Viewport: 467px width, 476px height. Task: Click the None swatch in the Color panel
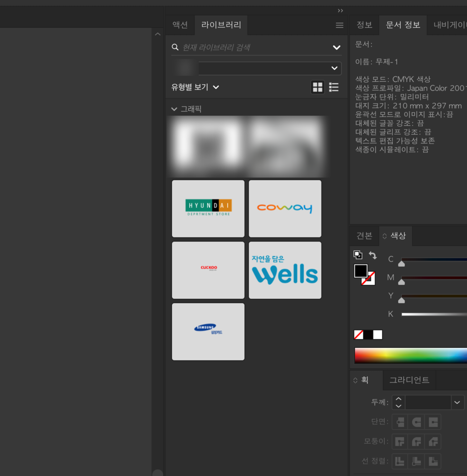[359, 335]
